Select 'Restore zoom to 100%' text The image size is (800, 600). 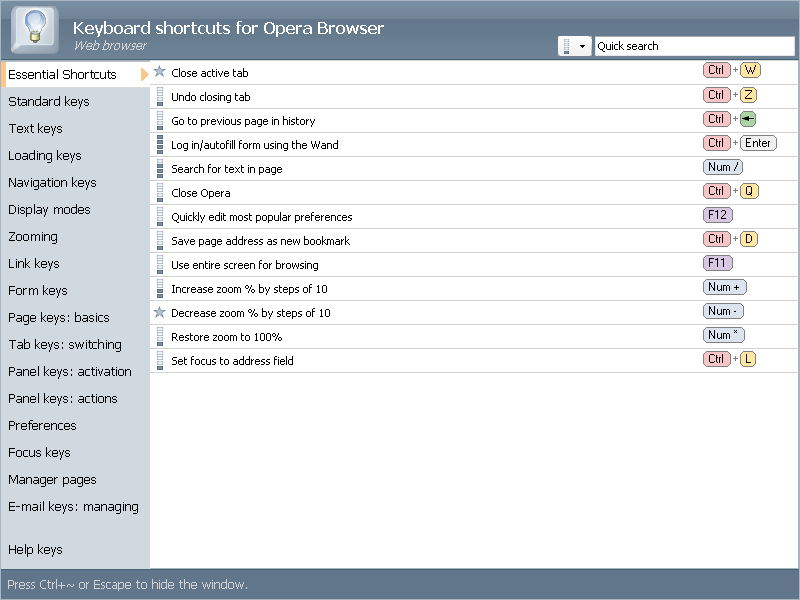(x=227, y=337)
